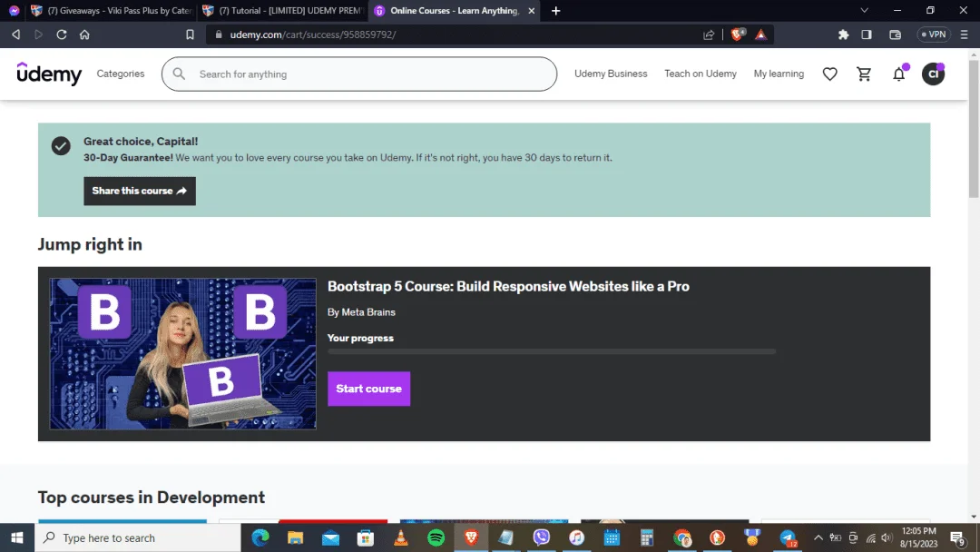Open File Explorer from the taskbar
Image resolution: width=980 pixels, height=552 pixels.
(x=295, y=537)
